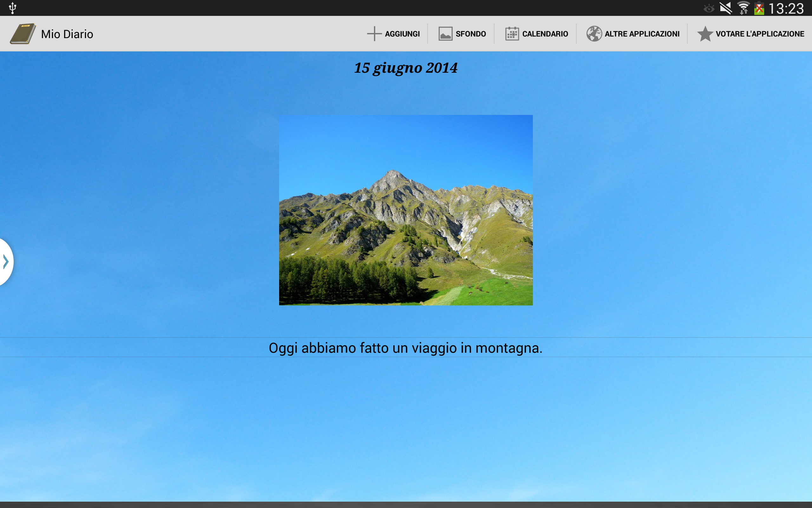Click the picture icon for Sfondo
812x508 pixels.
445,34
